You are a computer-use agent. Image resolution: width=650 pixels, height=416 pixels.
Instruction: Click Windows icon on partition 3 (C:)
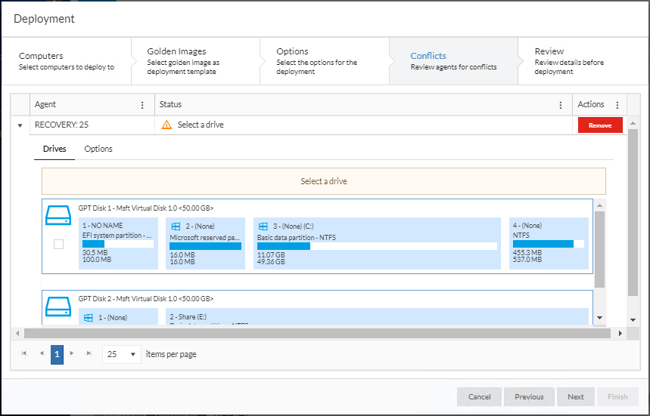[262, 227]
